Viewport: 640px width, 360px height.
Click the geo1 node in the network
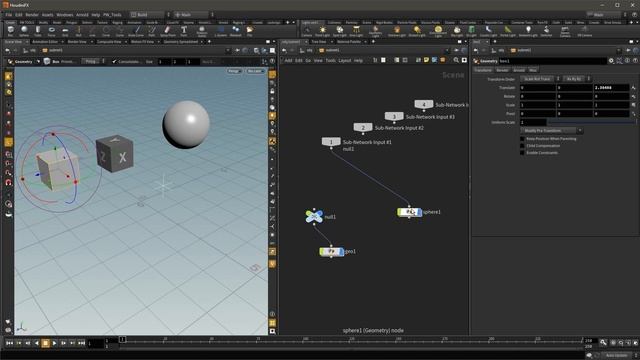[331, 251]
